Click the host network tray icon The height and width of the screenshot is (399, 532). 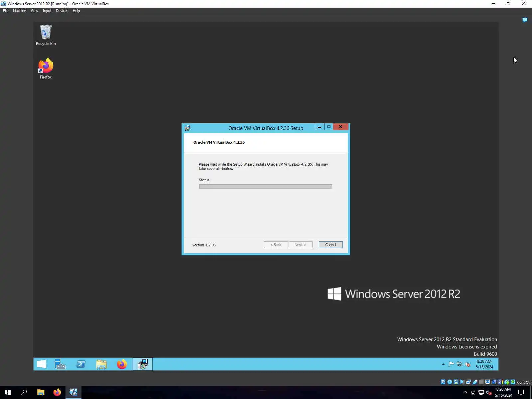(481, 392)
